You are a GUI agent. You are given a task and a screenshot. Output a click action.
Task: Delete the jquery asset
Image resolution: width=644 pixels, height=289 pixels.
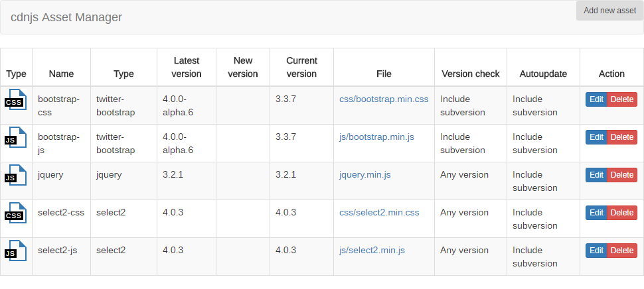tap(622, 175)
